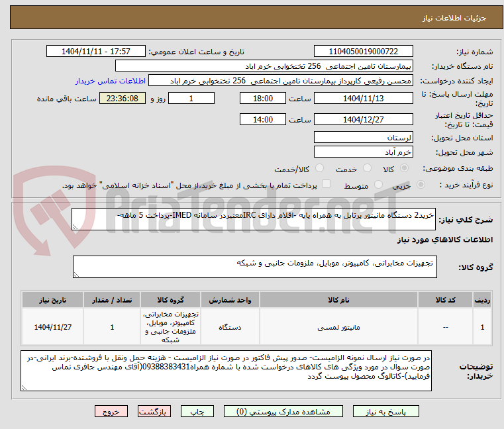
Task: Click the price validity date 1404/12/27
Action: tap(363, 119)
